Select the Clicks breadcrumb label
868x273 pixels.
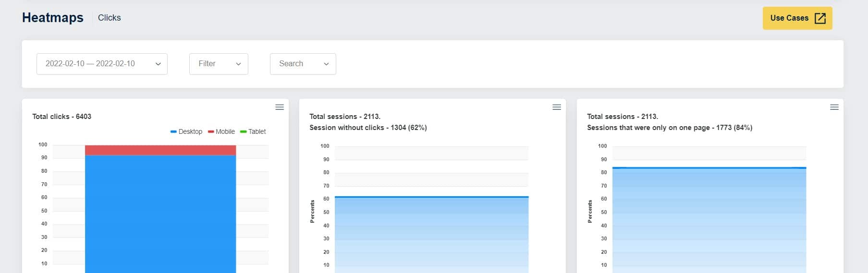[110, 18]
